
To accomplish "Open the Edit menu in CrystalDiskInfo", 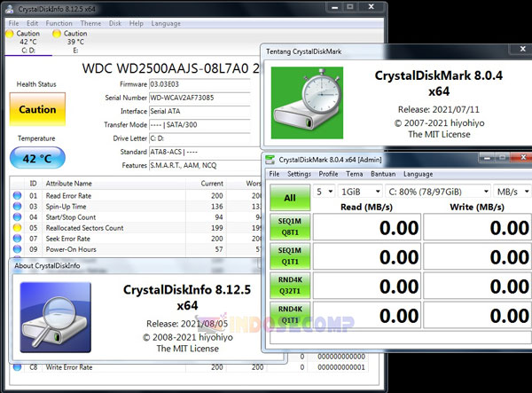I will coord(33,23).
